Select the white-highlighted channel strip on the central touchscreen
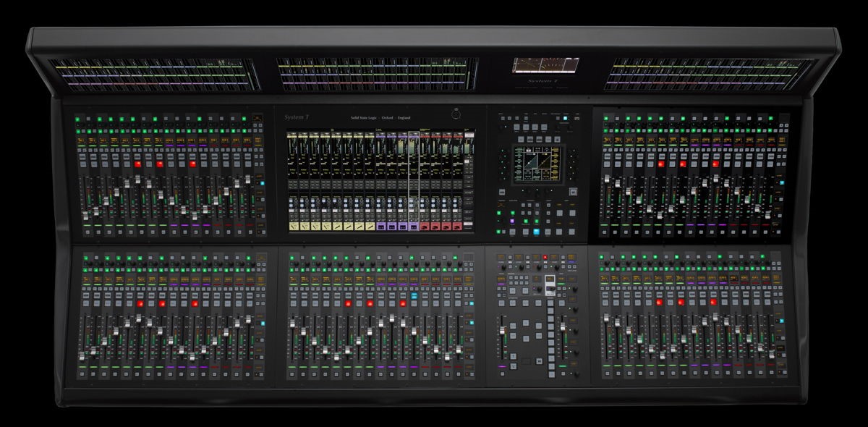The image size is (868, 427). 414,181
